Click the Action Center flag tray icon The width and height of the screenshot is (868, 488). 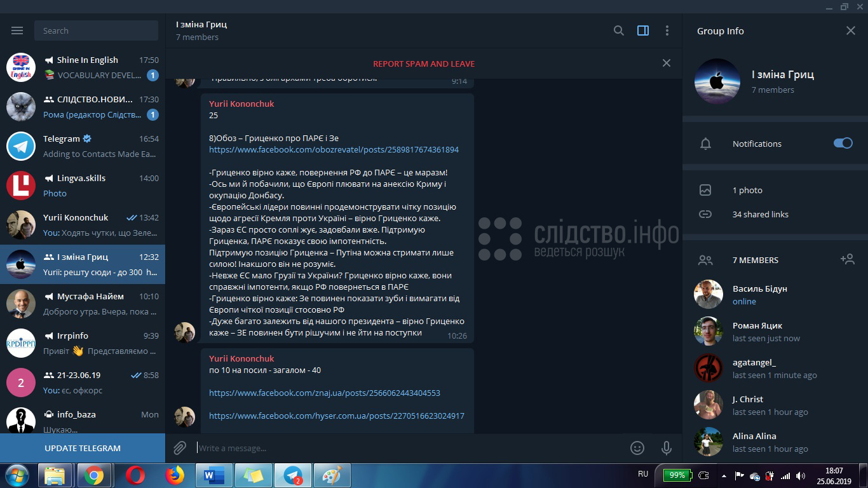pos(739,475)
